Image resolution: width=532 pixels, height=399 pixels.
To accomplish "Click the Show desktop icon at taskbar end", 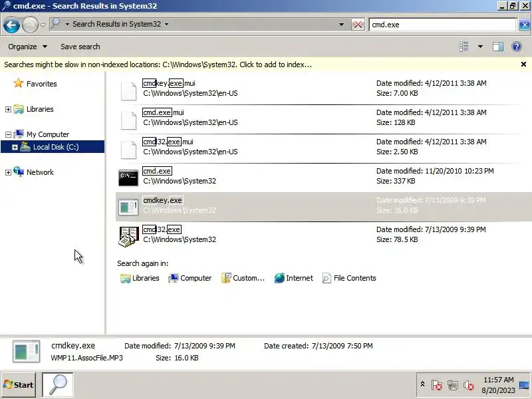I will pos(524,385).
